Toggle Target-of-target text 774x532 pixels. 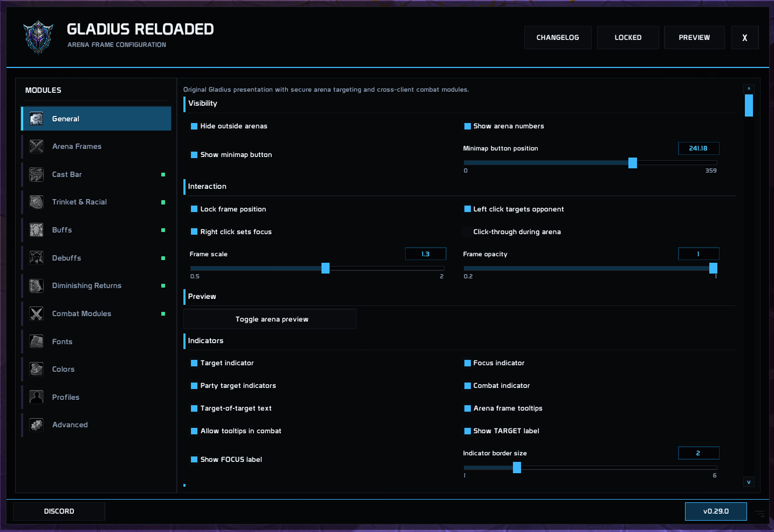pos(194,408)
